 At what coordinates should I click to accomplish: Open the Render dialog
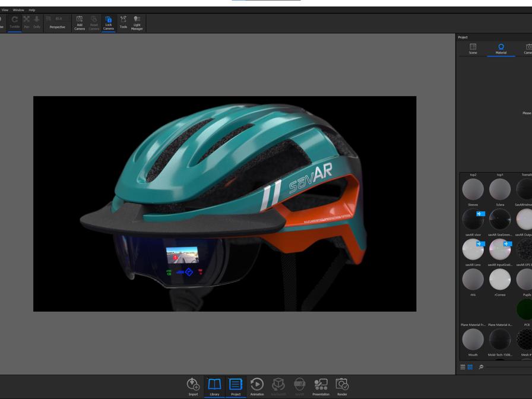tap(343, 383)
